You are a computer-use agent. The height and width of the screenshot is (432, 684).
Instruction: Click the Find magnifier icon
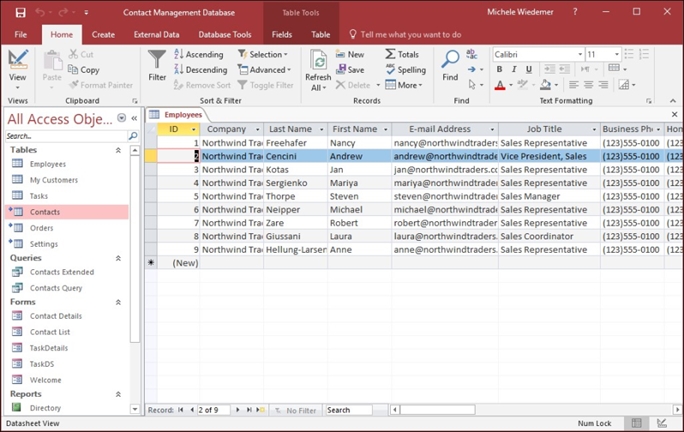pyautogui.click(x=450, y=60)
